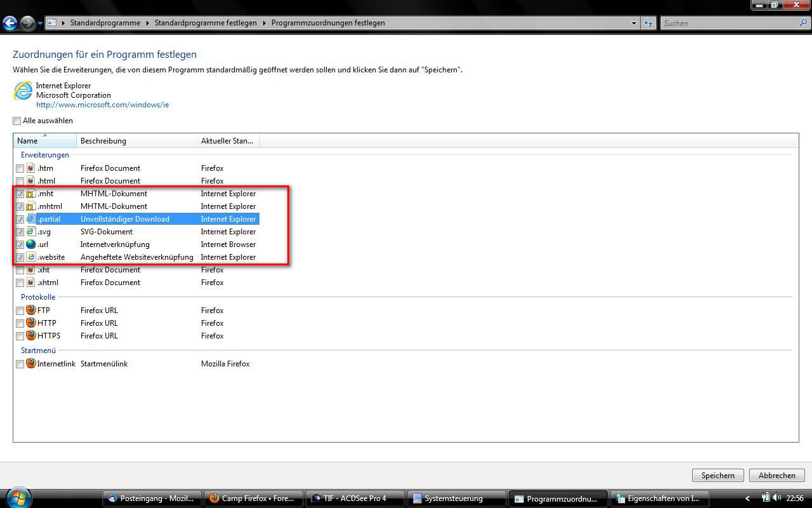Image resolution: width=812 pixels, height=508 pixels.
Task: Go to the Standardprogramme breadcrumb
Action: (105, 23)
